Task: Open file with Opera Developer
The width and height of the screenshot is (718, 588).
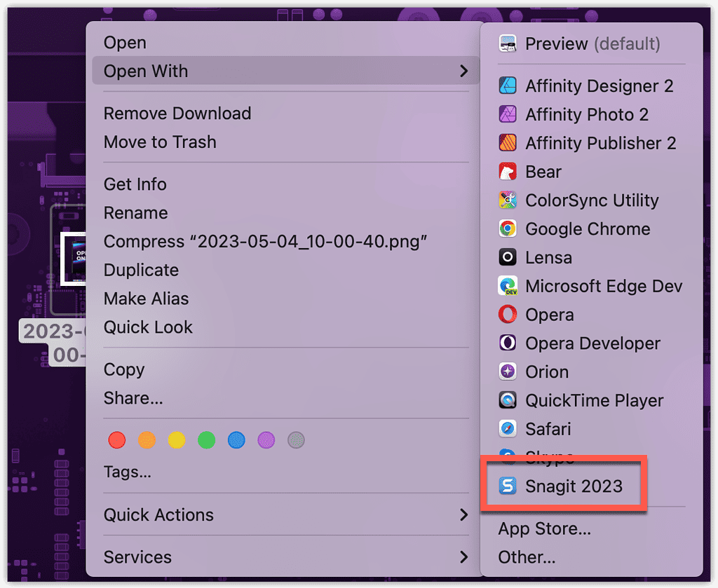Action: 592,343
